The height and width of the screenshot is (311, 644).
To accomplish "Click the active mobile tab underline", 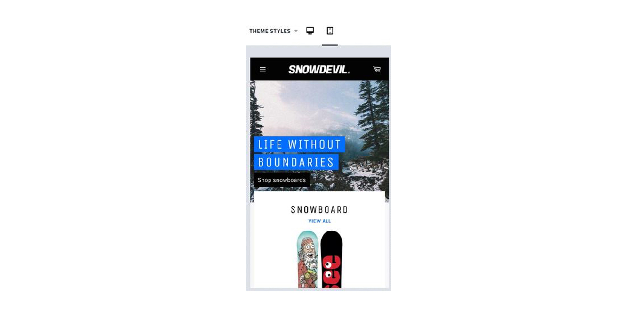I will 330,45.
